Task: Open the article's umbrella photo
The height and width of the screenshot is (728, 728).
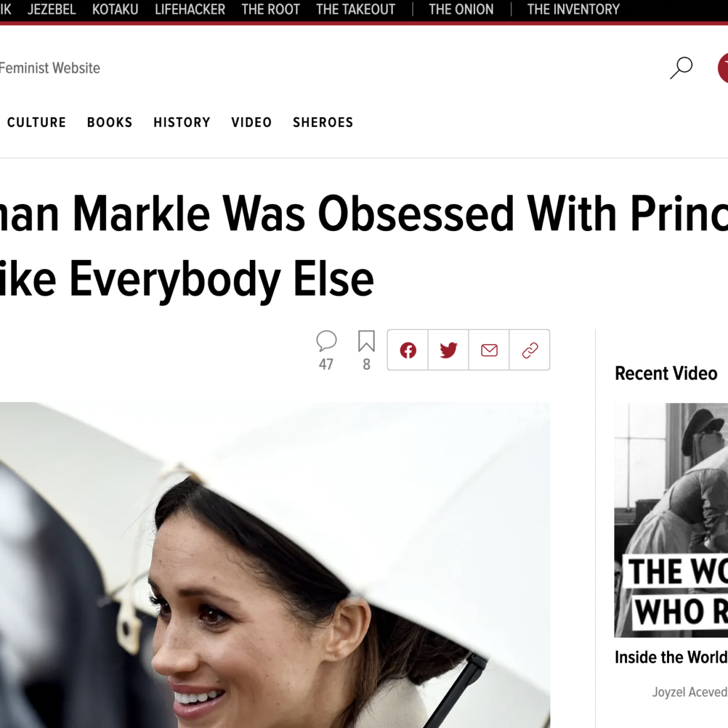Action: 275,565
